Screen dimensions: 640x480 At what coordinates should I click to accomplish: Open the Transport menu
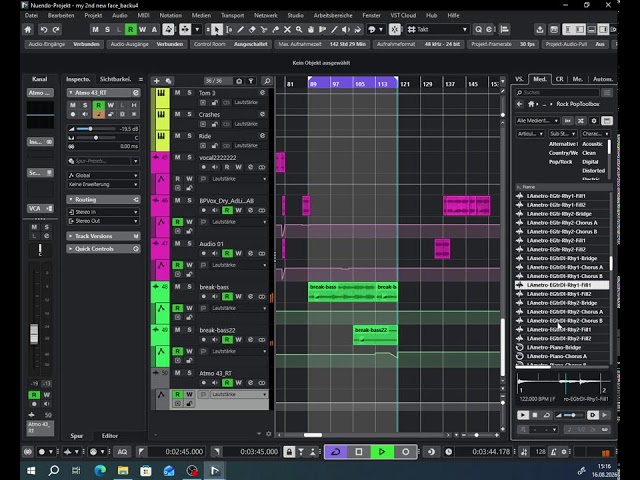click(232, 16)
